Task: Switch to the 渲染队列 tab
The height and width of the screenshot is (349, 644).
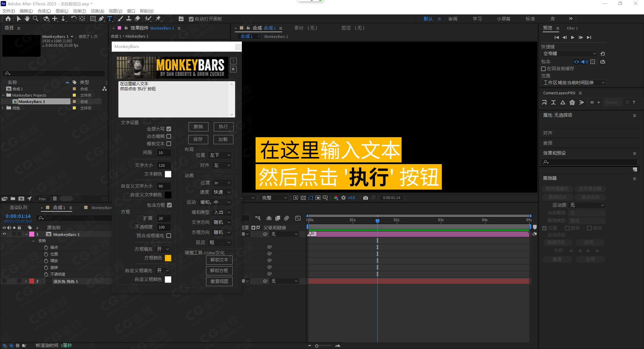Action: click(x=18, y=208)
